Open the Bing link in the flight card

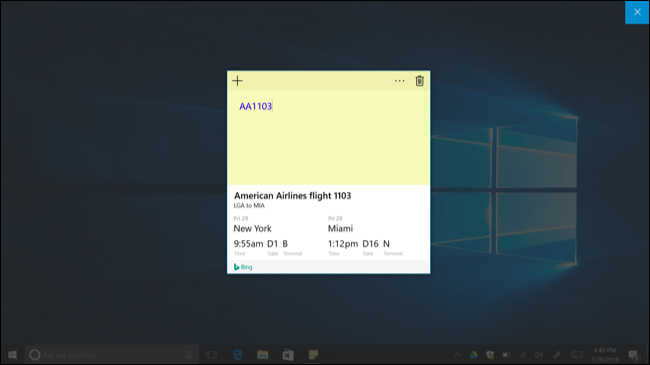243,267
